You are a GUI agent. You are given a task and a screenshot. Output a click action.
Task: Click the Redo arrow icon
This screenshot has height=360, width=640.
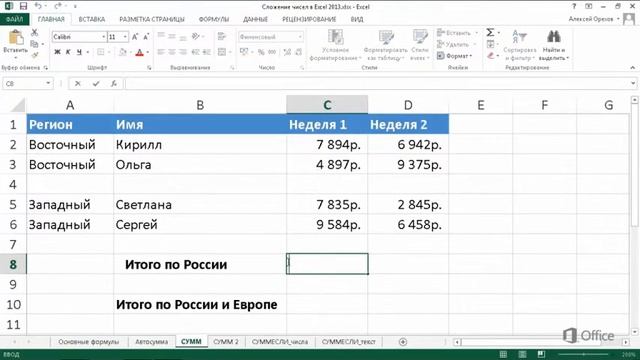pos(58,6)
